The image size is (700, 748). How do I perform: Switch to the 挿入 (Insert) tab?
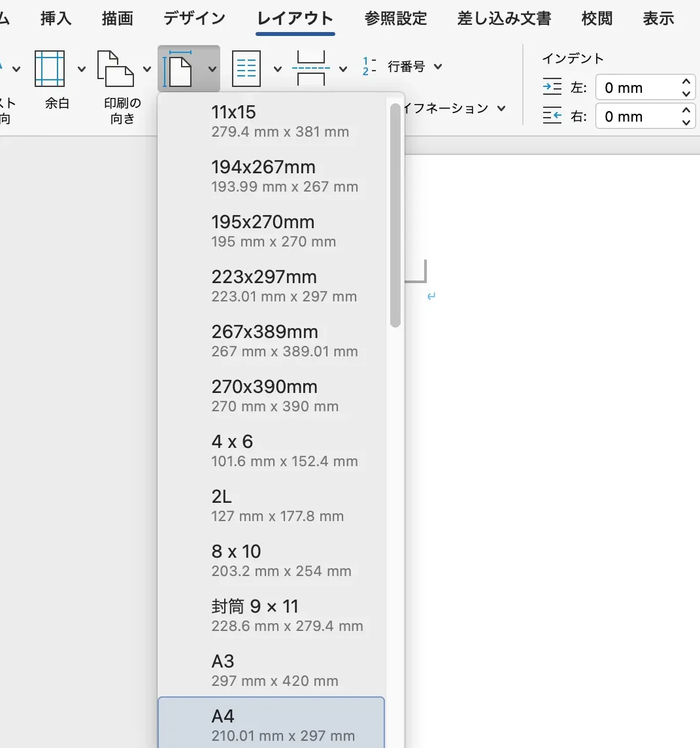click(x=56, y=18)
